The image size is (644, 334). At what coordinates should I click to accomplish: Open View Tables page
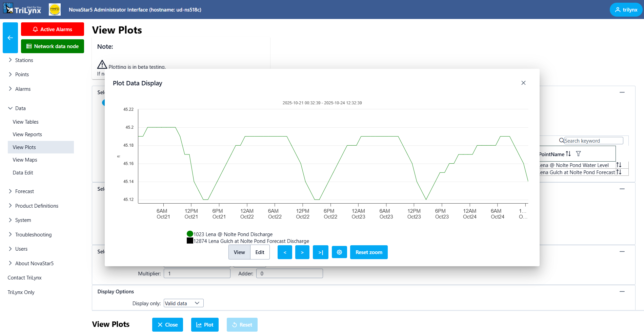tap(25, 122)
